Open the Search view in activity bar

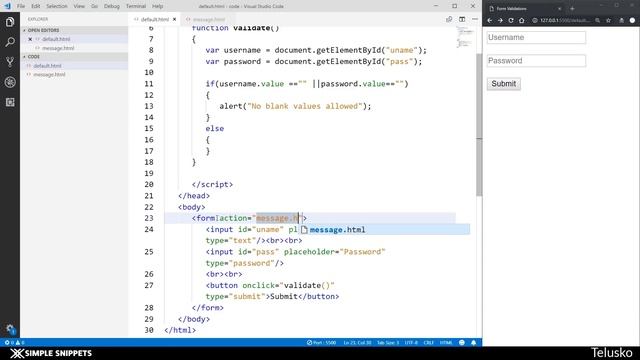click(10, 42)
